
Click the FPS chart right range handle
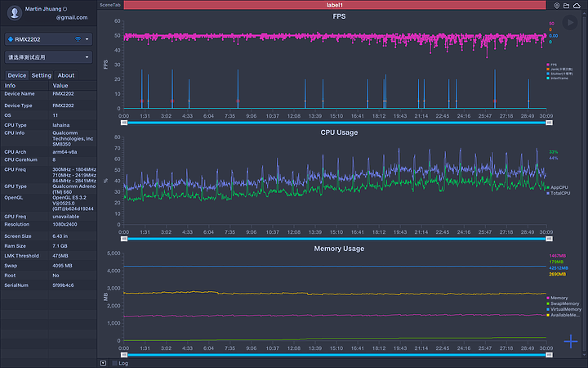[x=549, y=123]
